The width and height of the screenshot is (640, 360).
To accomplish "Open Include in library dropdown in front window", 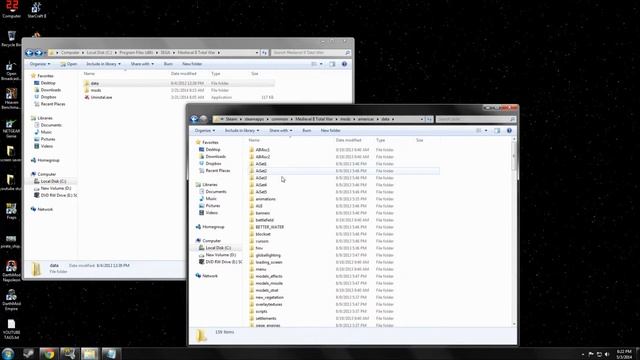I will [242, 131].
